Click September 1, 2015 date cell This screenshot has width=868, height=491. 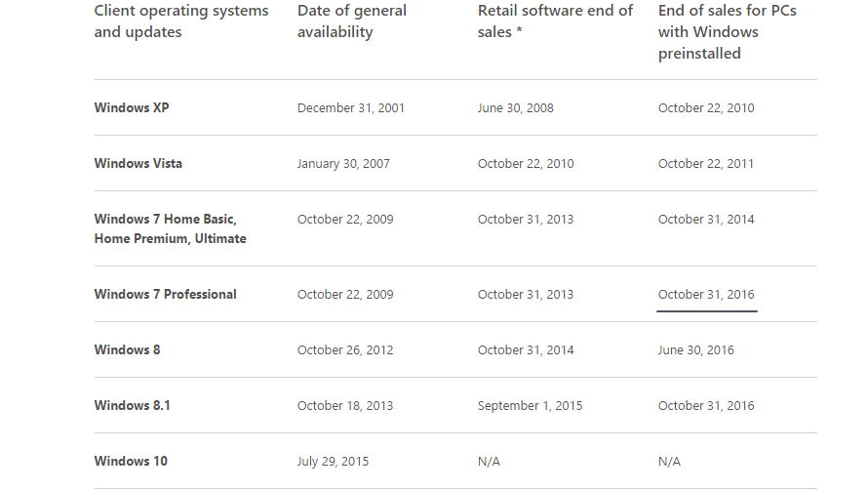(530, 406)
